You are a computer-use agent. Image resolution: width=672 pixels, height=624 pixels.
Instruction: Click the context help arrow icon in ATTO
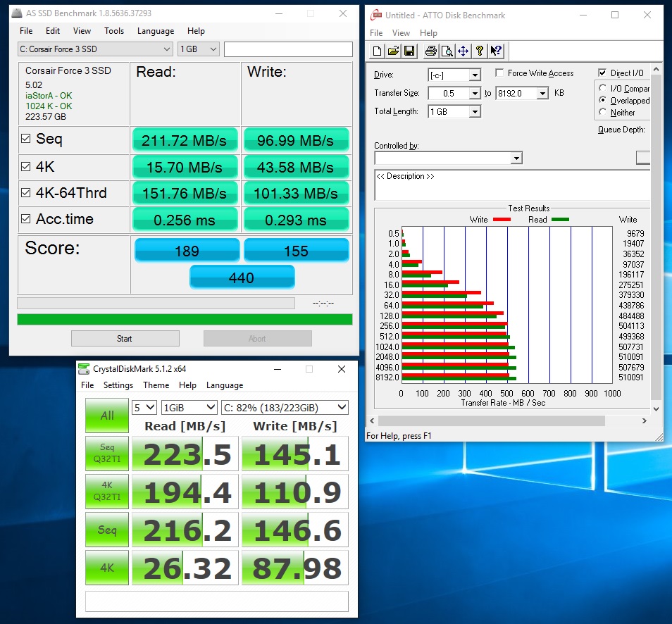[x=496, y=51]
